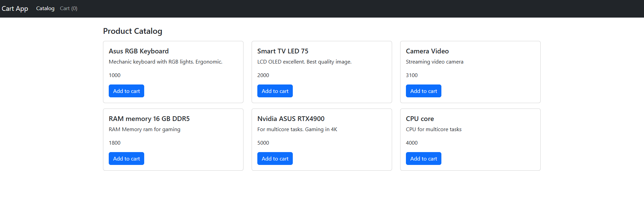Add the CPU core to cart

pyautogui.click(x=423, y=159)
